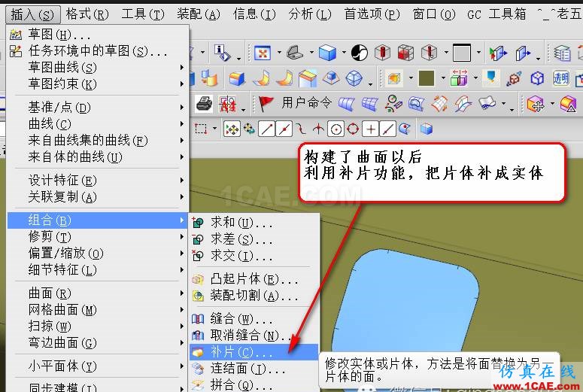Open the GC 工具箱 menu

(496, 14)
